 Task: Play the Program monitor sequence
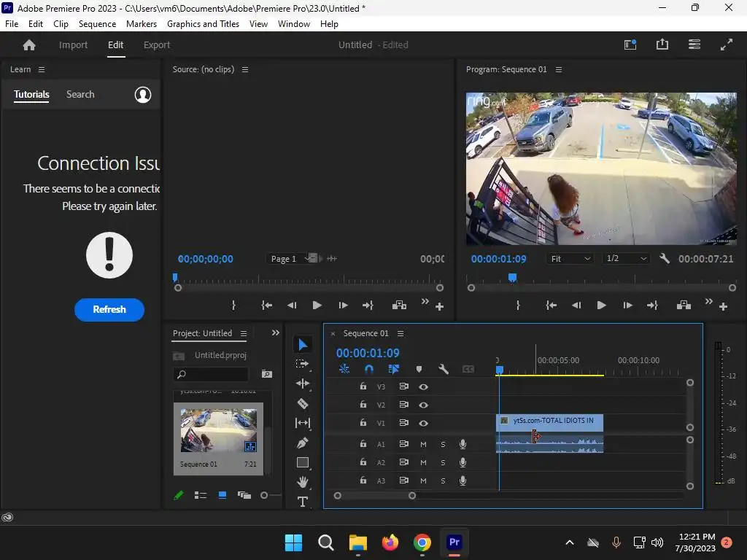coord(601,306)
